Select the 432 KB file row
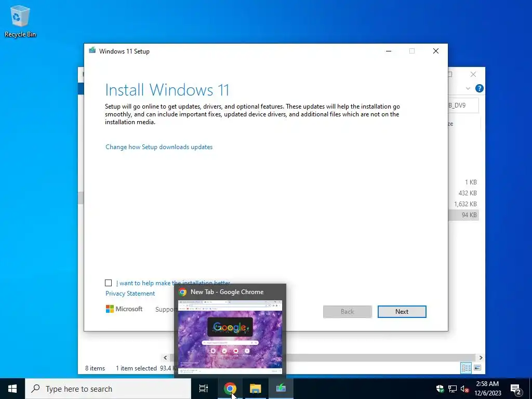 [x=463, y=193]
